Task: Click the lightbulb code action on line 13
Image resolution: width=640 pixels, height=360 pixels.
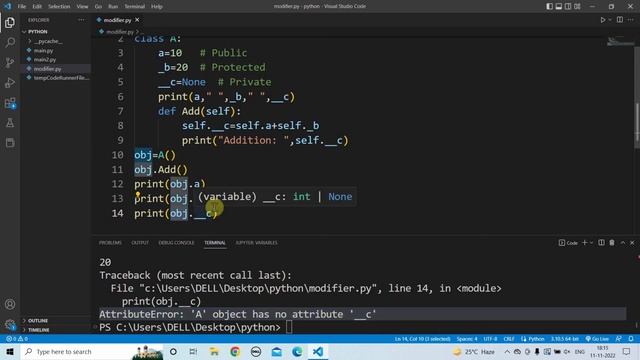Action: [x=138, y=195]
